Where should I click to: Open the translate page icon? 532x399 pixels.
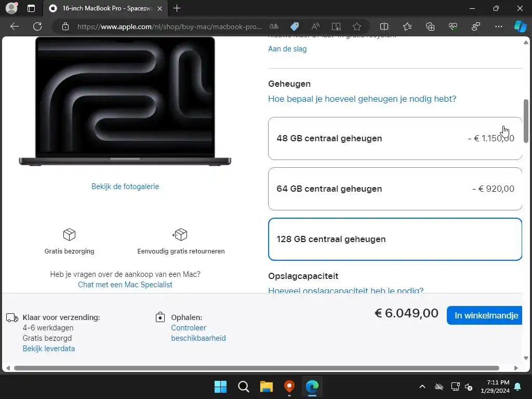pos(274,26)
